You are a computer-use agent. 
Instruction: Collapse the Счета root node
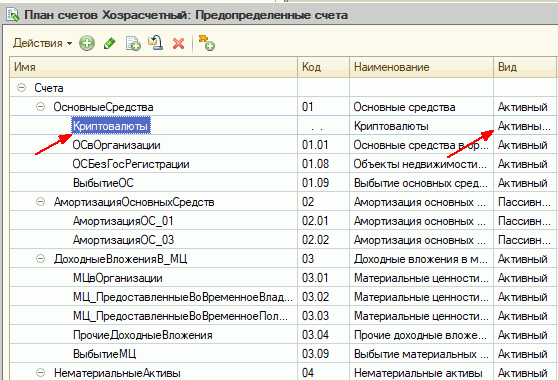22,88
